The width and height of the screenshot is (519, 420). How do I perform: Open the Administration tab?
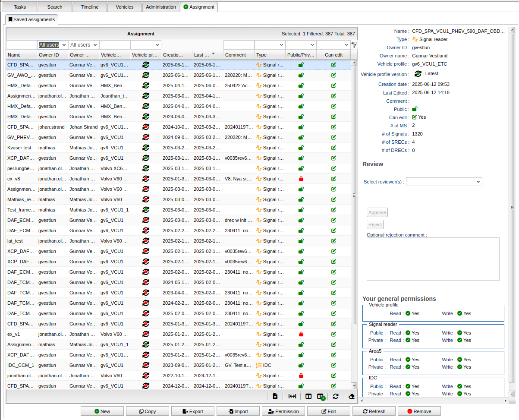(x=161, y=7)
